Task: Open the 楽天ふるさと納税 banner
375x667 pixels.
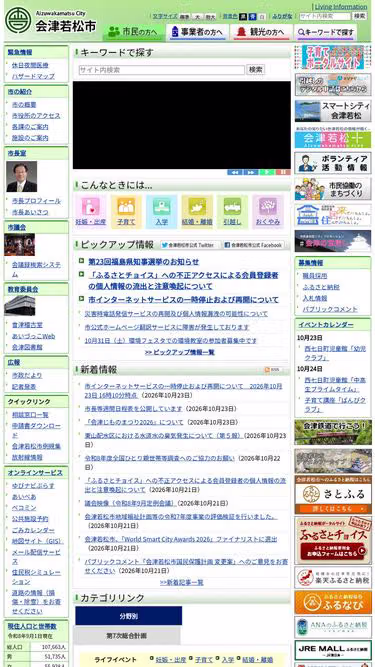Action: pyautogui.click(x=333, y=577)
